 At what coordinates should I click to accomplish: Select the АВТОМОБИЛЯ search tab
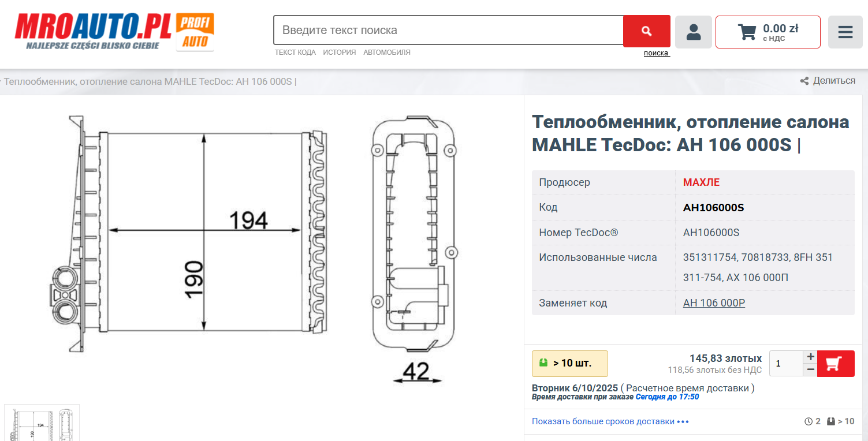click(386, 53)
